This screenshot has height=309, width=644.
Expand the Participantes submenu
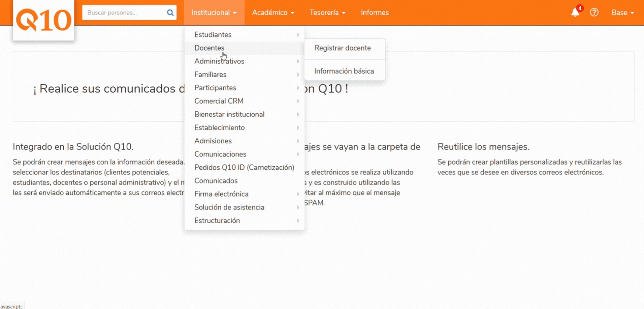pos(245,88)
